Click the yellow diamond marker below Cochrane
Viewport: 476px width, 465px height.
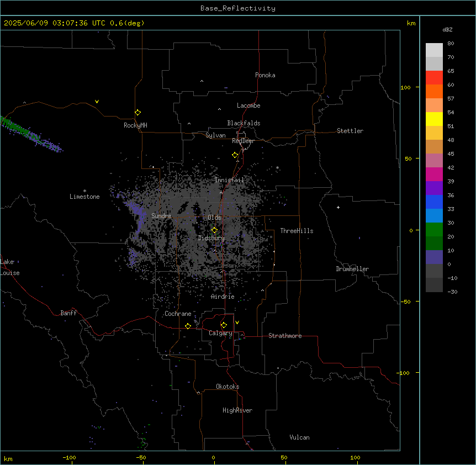point(188,326)
